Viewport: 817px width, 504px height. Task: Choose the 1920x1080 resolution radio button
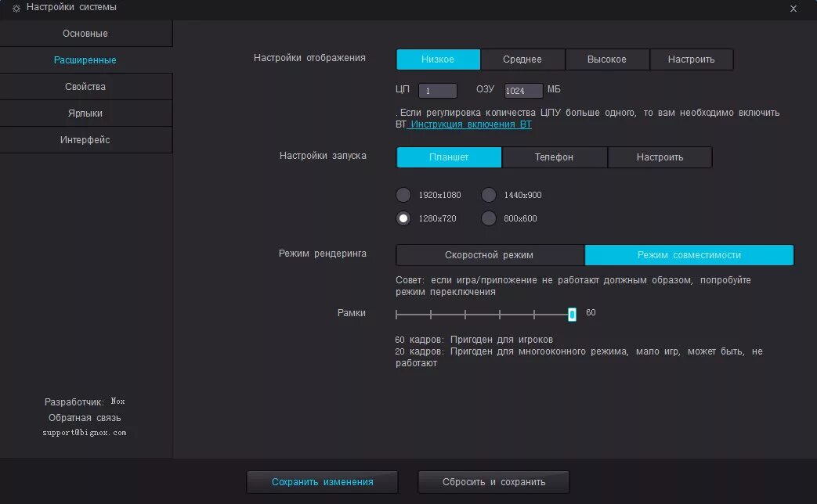click(x=403, y=195)
